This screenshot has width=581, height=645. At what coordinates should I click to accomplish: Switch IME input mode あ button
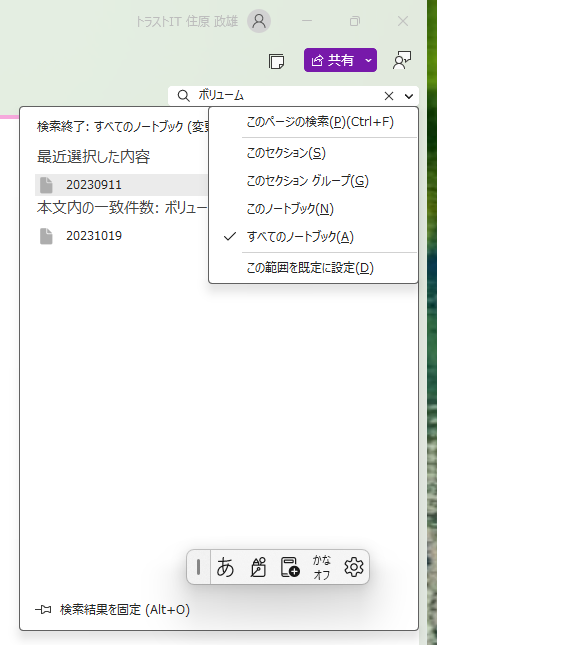point(225,567)
